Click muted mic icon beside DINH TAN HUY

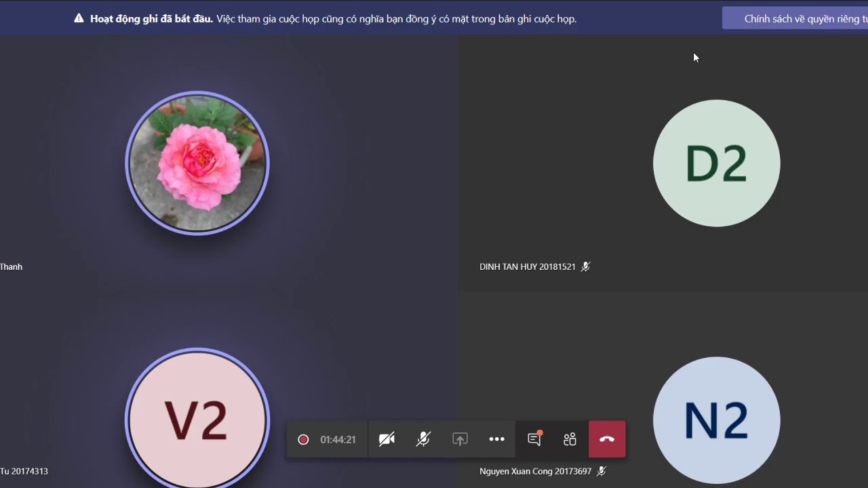tap(585, 267)
